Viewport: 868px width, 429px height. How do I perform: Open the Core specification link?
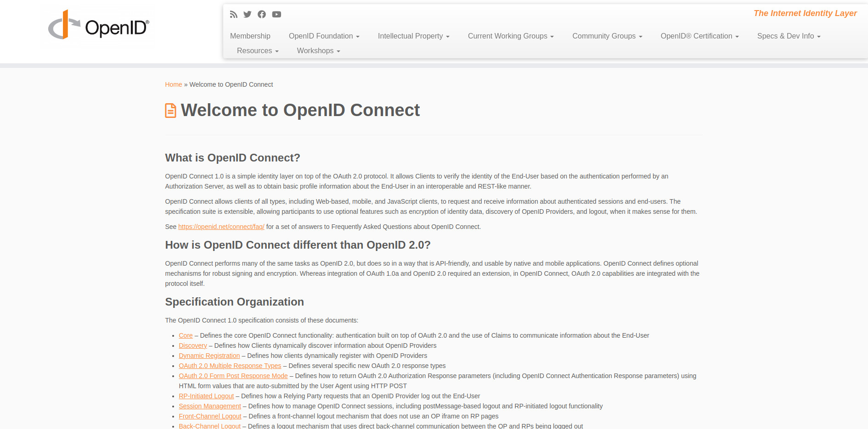click(186, 335)
